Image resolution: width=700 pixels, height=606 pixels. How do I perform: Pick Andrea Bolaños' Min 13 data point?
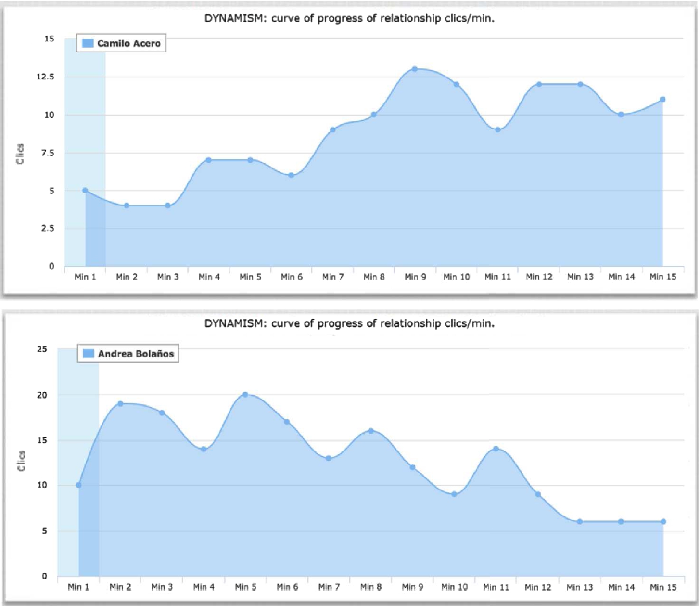click(580, 521)
